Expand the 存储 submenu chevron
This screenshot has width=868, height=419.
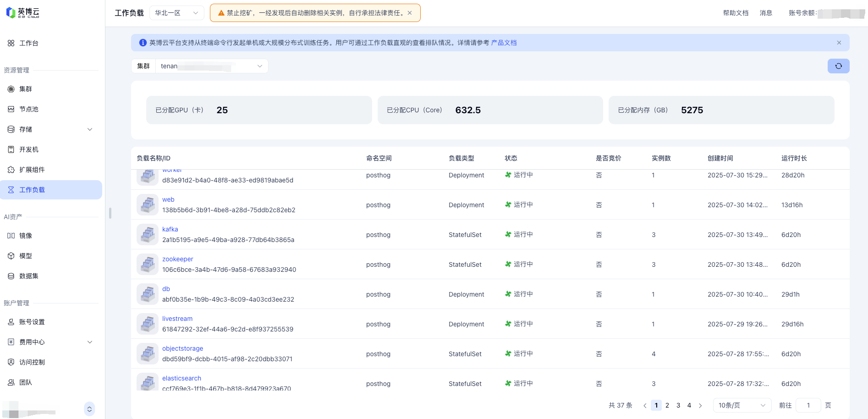pos(90,129)
